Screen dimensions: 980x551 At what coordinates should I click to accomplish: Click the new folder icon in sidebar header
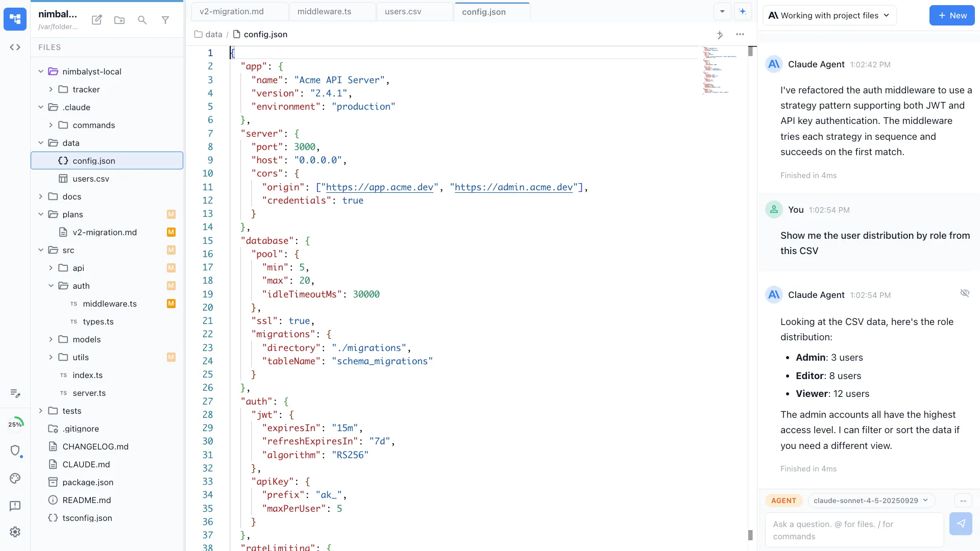[x=119, y=20]
